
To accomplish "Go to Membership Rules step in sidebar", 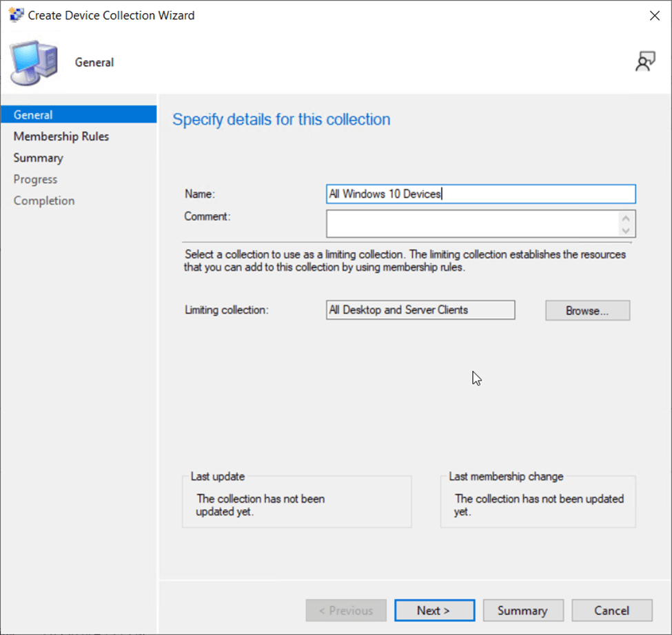I will coord(61,136).
